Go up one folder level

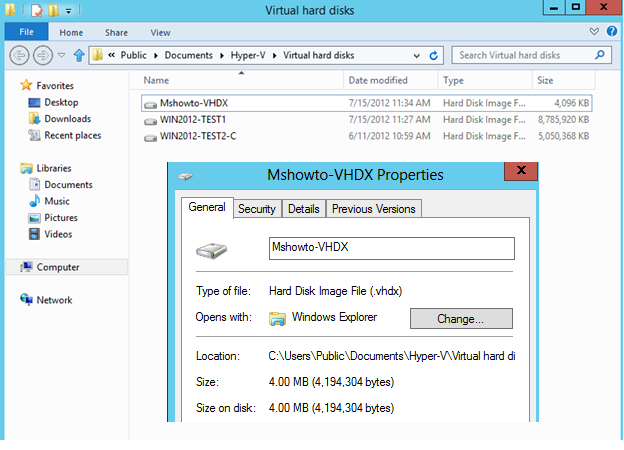tap(79, 55)
